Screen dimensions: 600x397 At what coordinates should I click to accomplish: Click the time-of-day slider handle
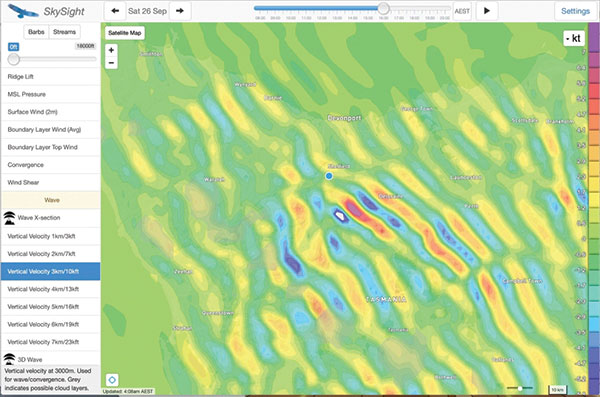pos(383,8)
